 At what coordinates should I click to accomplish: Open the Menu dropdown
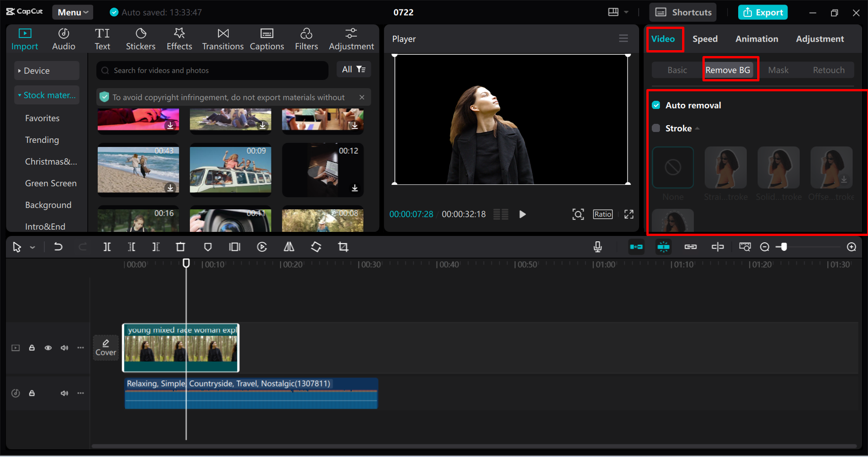[x=72, y=12]
